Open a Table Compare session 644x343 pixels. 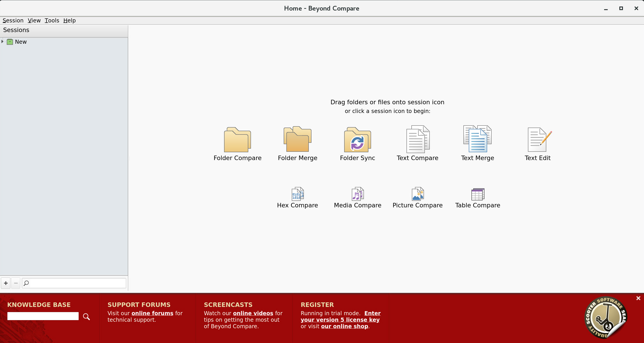pos(478,194)
